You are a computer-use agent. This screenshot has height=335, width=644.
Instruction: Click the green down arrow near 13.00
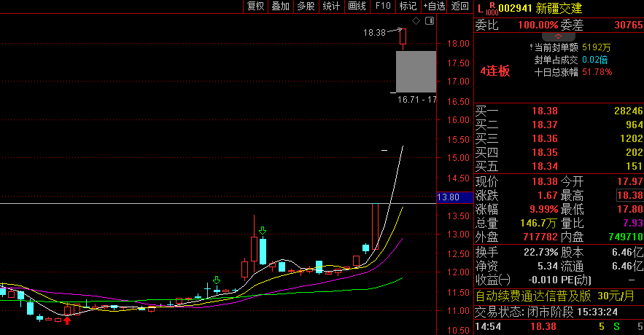(x=263, y=230)
